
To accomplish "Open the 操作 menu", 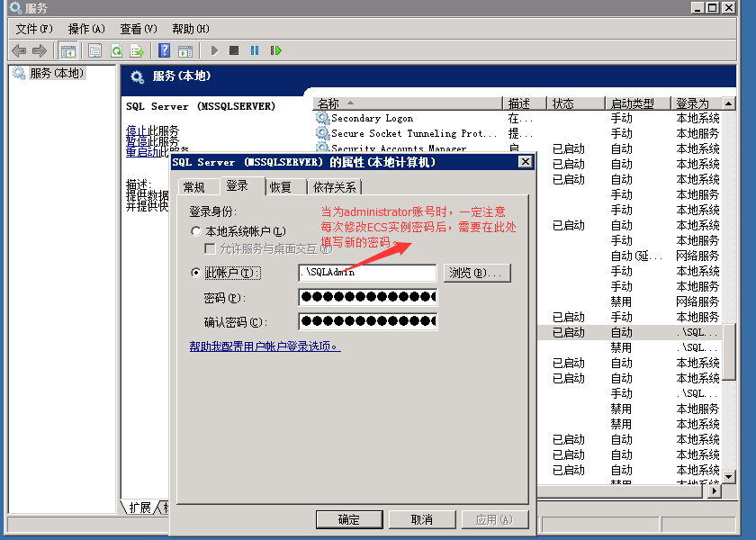I will [x=86, y=29].
